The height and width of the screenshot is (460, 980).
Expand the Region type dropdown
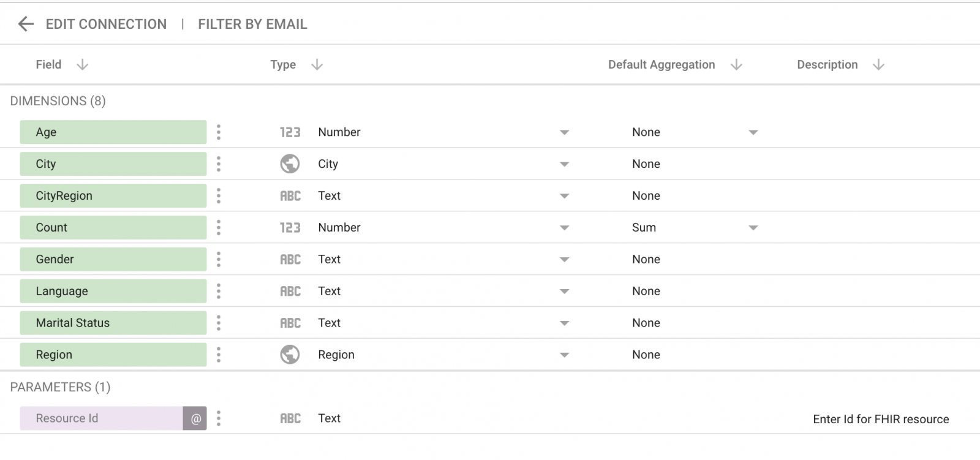point(564,355)
